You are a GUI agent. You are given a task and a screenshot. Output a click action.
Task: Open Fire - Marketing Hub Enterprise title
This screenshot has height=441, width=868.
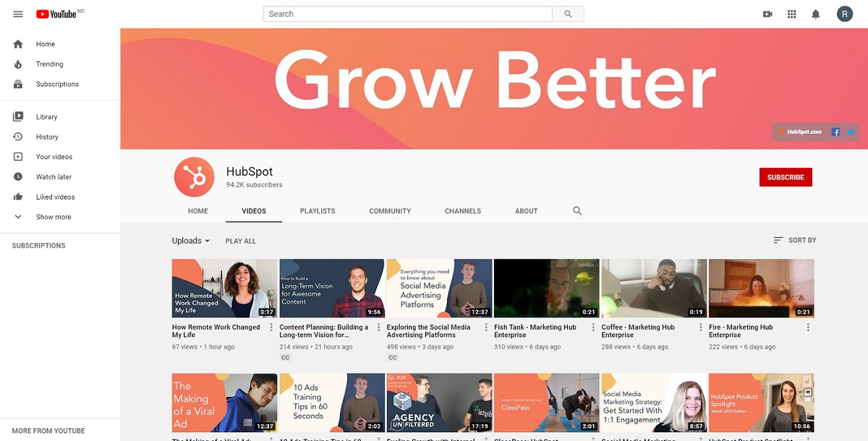click(741, 331)
